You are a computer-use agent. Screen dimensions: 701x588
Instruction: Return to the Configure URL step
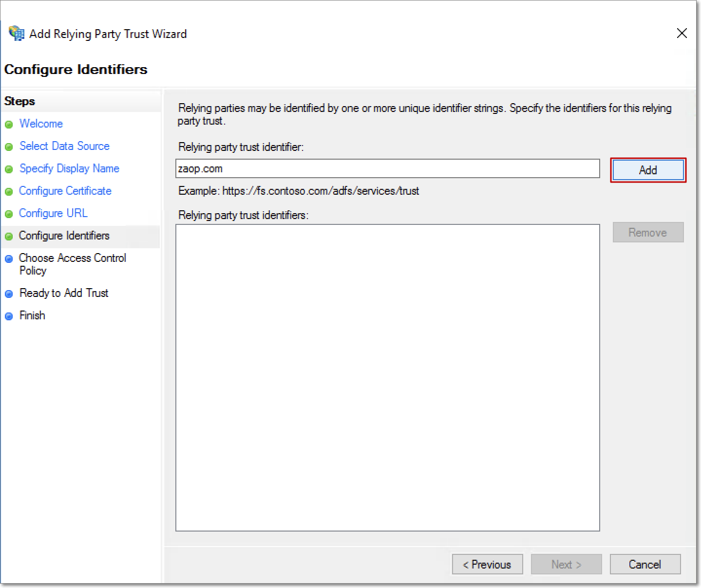point(53,213)
